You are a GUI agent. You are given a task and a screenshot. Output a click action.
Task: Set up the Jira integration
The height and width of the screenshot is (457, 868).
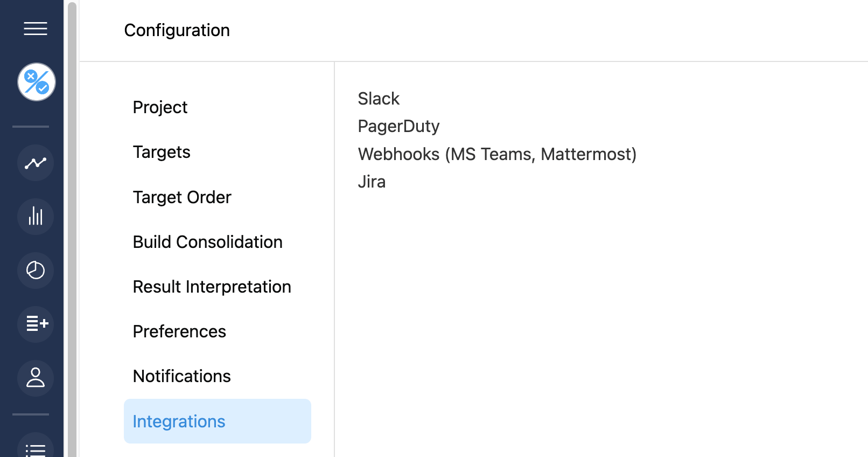[372, 182]
